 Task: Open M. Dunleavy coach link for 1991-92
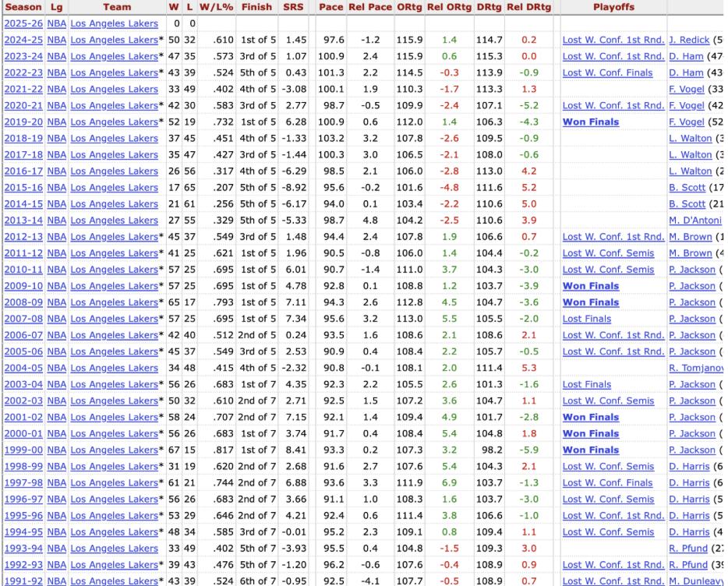point(695,581)
